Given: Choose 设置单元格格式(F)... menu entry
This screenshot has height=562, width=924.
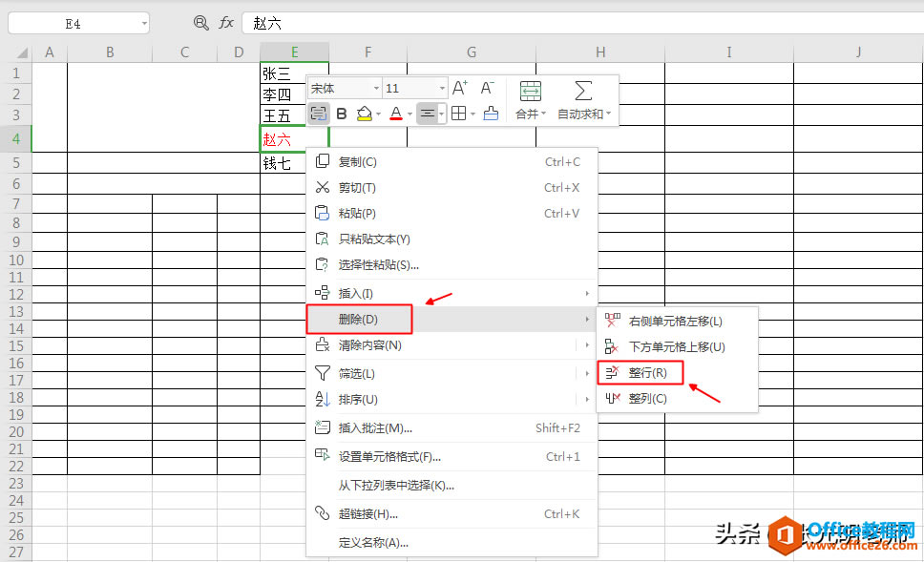Looking at the screenshot, I should pyautogui.click(x=451, y=456).
